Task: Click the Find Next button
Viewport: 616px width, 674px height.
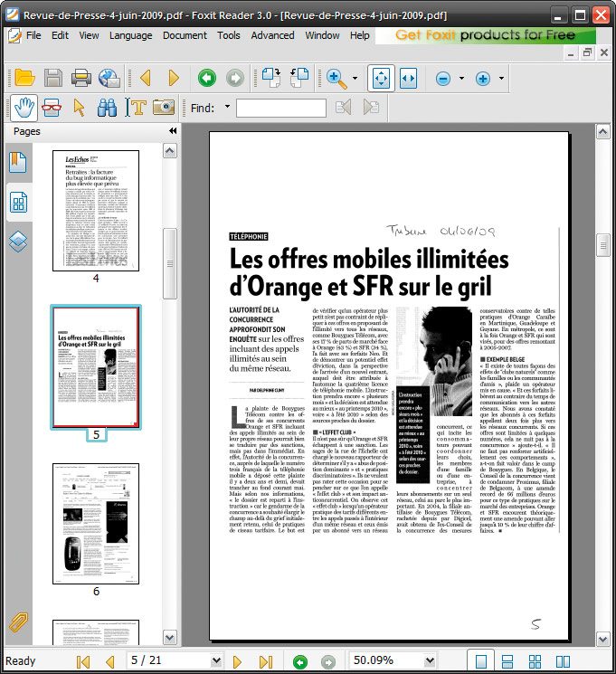Action: click(371, 107)
